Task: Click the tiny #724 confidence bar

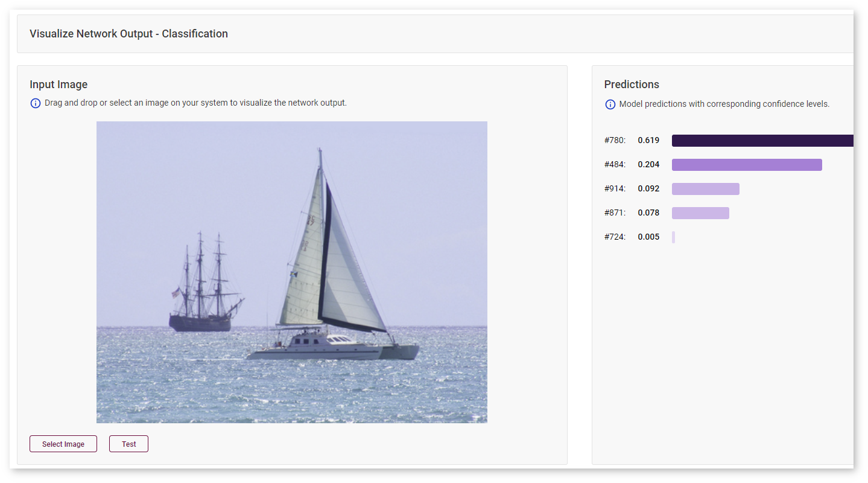Action: pyautogui.click(x=673, y=237)
